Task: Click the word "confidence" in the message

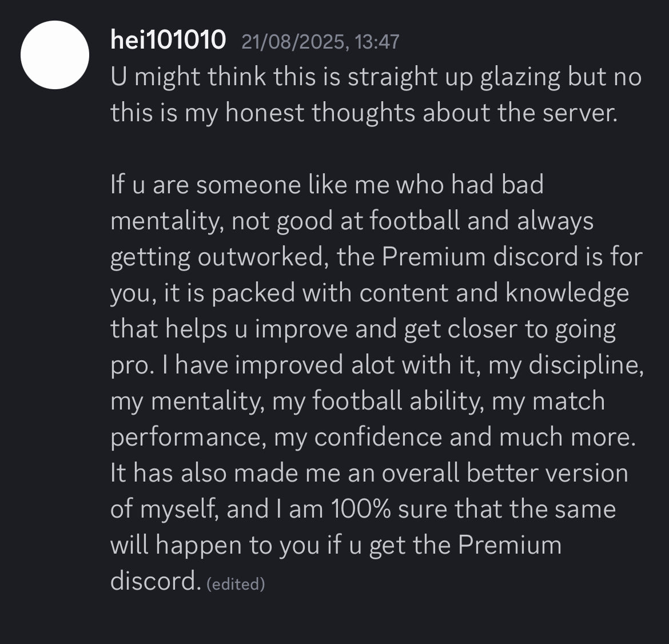Action: [378, 437]
